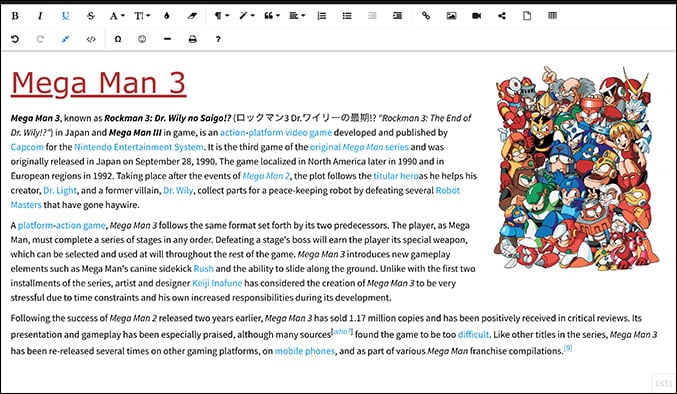Open help with the question mark icon
This screenshot has height=394, width=677.
(218, 39)
